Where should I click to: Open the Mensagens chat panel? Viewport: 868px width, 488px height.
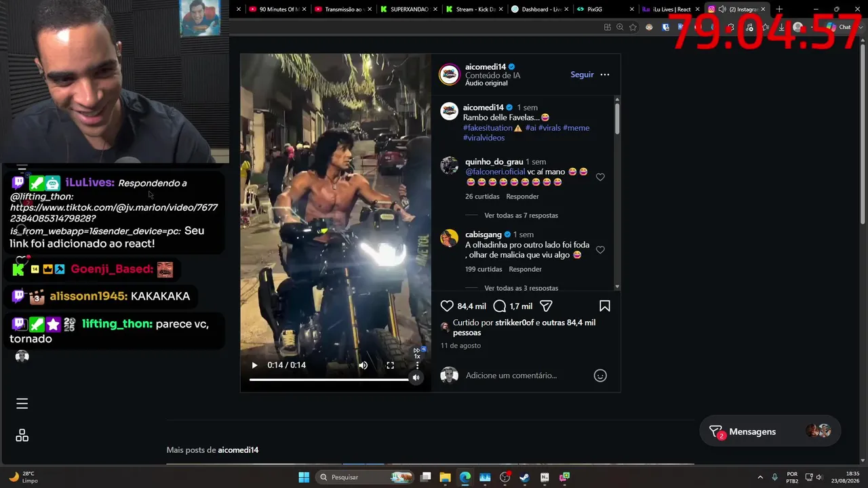pos(770,432)
